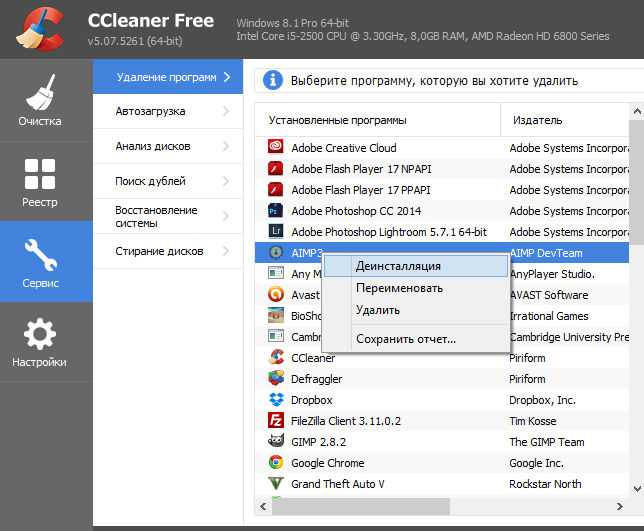The width and height of the screenshot is (644, 531).
Task: Open the Стирание дисков tab
Action: tap(168, 251)
